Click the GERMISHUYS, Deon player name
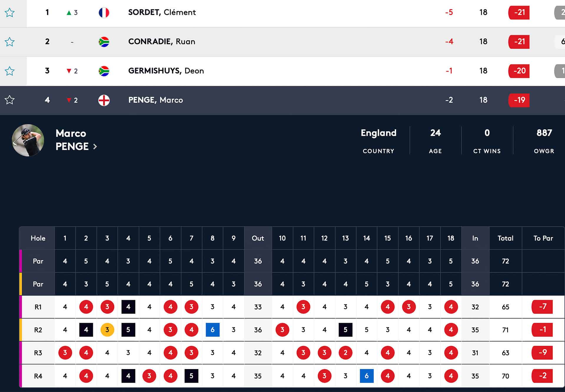565x392 pixels. click(166, 71)
